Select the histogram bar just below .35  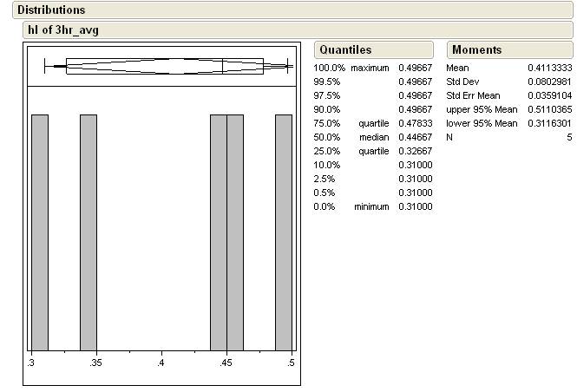coord(89,231)
